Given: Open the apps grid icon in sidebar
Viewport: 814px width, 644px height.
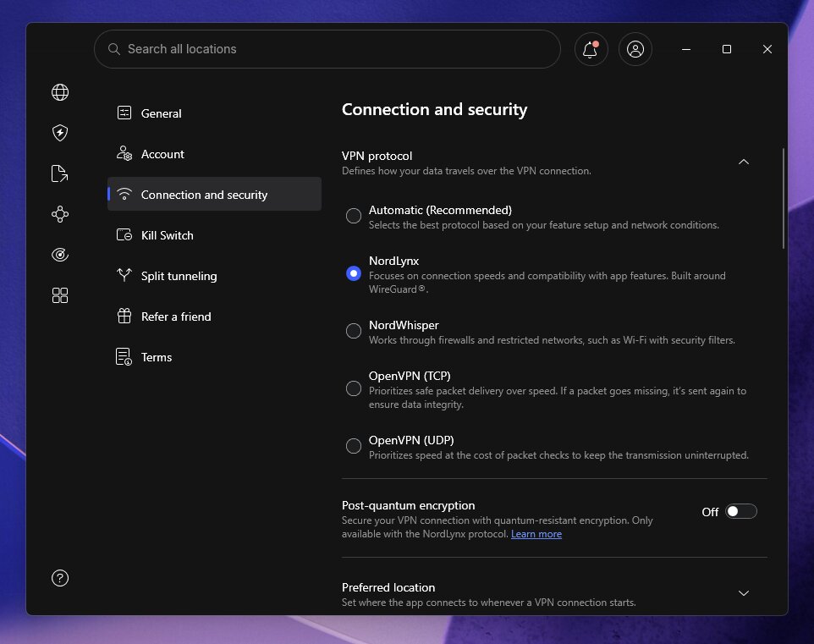Looking at the screenshot, I should point(60,295).
